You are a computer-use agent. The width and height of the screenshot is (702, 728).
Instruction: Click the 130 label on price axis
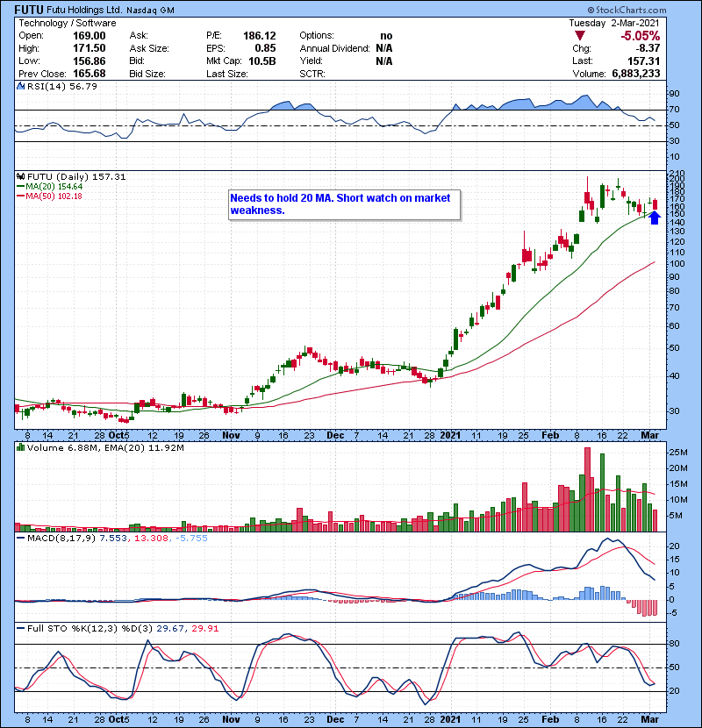[676, 232]
